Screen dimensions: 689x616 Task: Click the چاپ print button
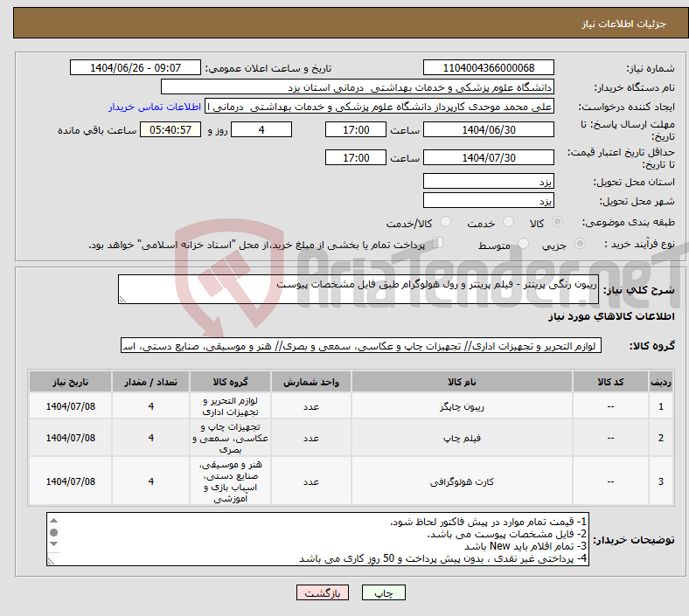pyautogui.click(x=384, y=593)
